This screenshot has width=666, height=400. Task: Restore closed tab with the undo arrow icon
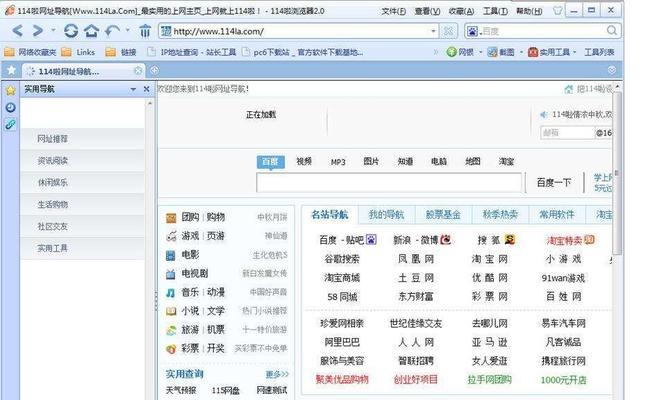coord(113,31)
